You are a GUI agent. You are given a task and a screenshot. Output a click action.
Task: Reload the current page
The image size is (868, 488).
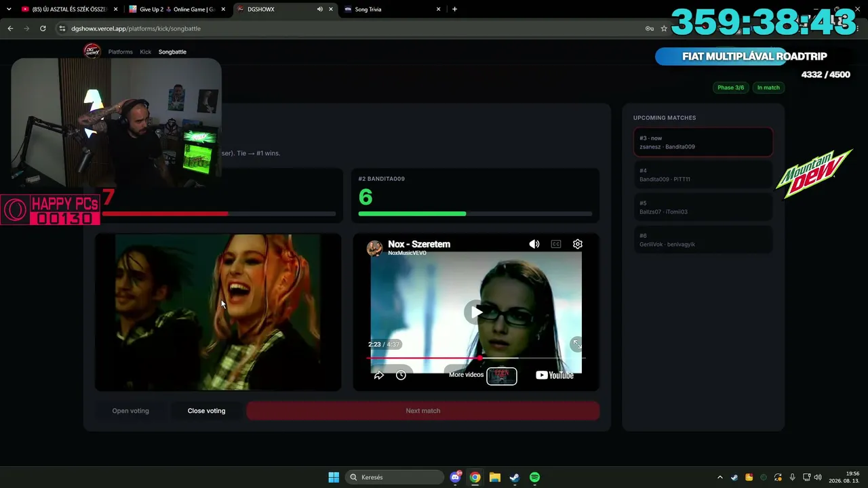(43, 28)
